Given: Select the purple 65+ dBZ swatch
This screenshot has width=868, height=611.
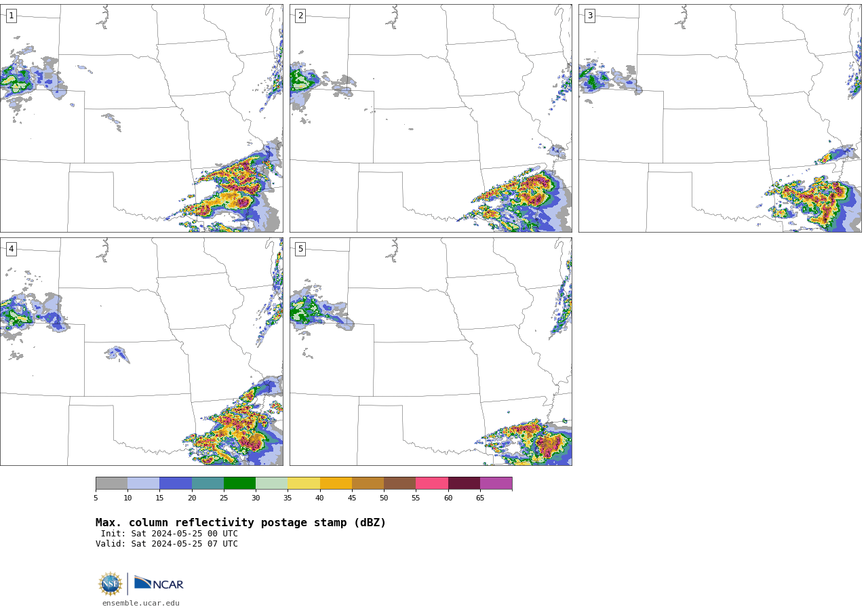Looking at the screenshot, I should [x=496, y=484].
